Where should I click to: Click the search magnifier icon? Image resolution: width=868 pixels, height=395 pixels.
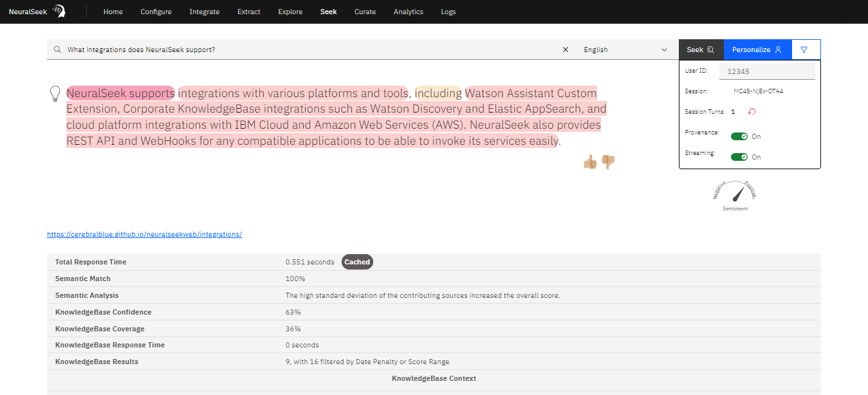pyautogui.click(x=57, y=50)
